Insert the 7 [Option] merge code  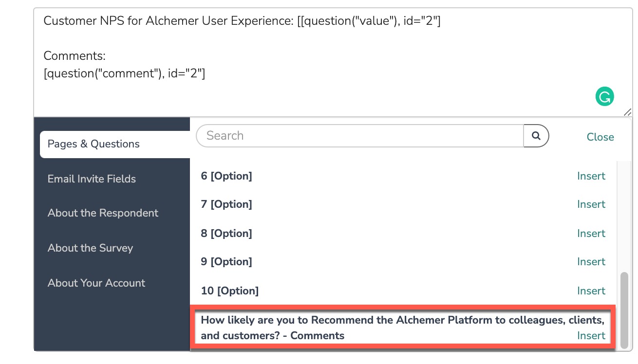(591, 204)
